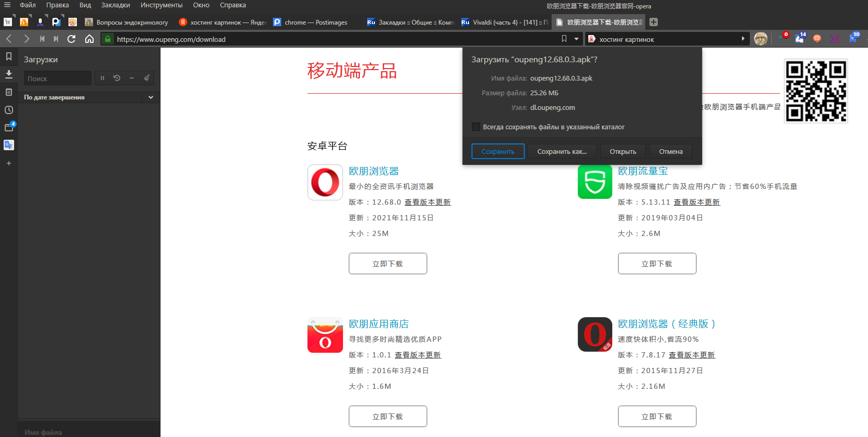Toggle always save files to specified folder

click(476, 127)
